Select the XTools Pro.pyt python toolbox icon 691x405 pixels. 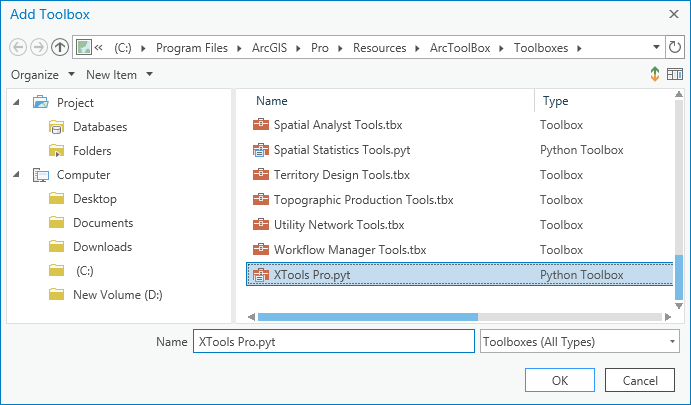coord(261,275)
